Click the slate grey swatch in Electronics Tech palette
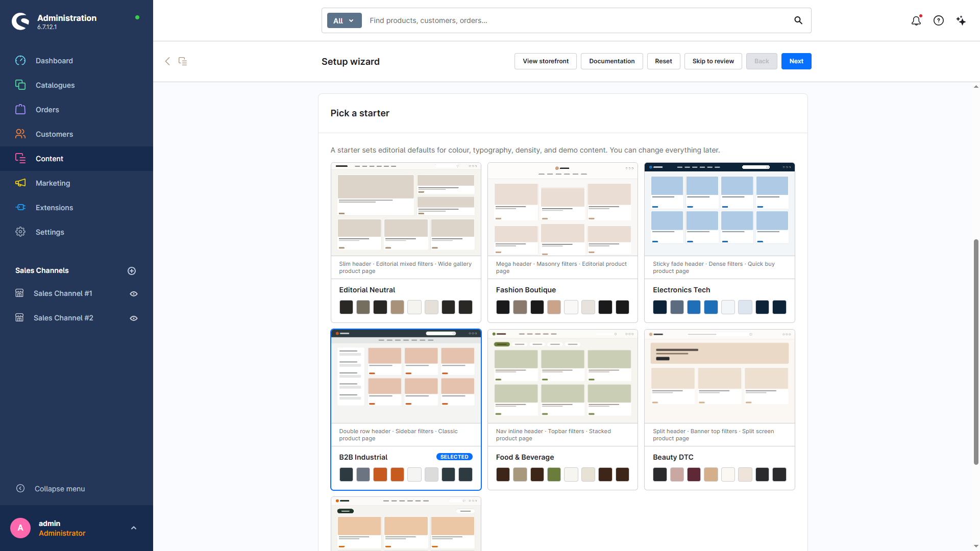The height and width of the screenshot is (551, 980). point(677,307)
